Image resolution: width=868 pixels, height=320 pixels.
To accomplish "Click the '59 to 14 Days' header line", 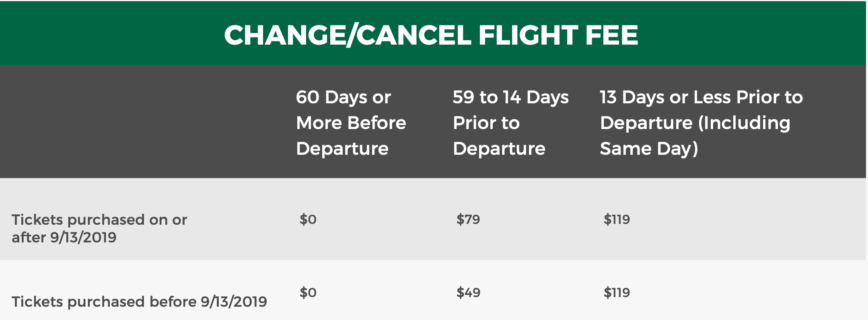I will point(510,97).
